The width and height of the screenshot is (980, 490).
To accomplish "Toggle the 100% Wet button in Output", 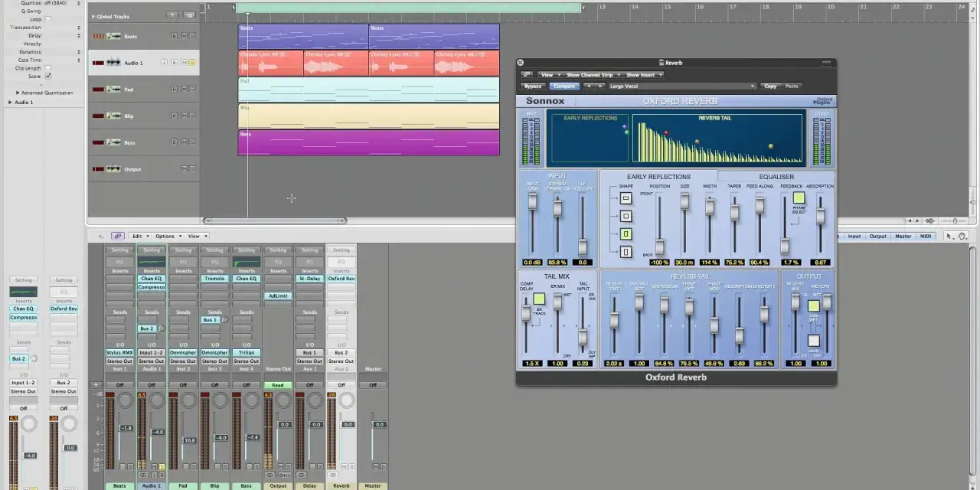I will tap(813, 306).
